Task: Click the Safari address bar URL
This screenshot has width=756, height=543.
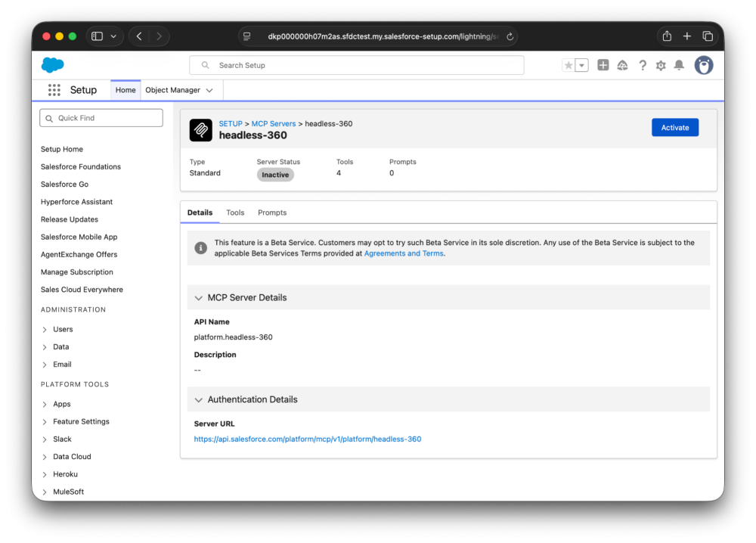Action: coord(383,36)
